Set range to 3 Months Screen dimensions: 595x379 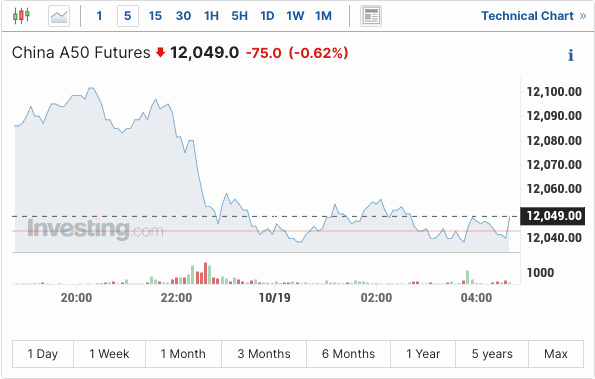click(x=264, y=354)
